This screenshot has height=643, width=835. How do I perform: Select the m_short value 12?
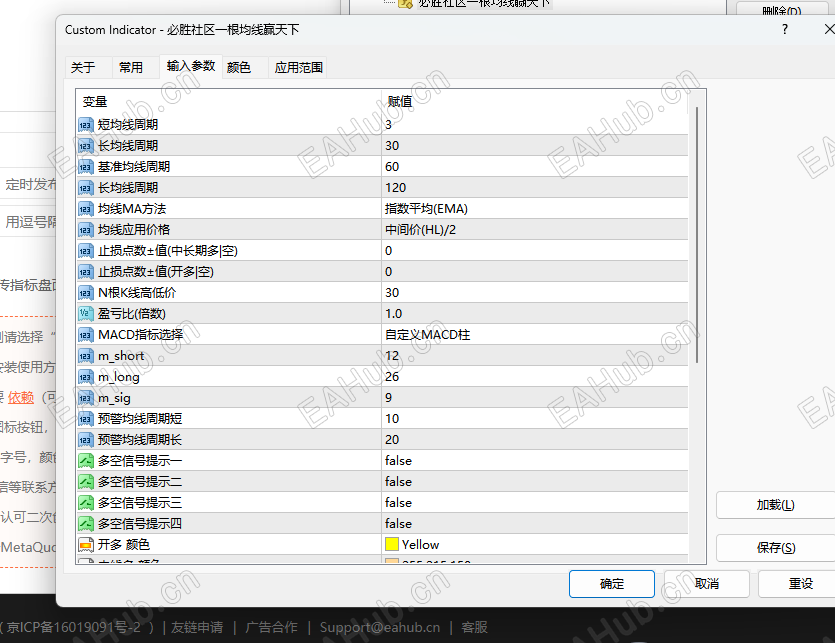(x=535, y=356)
